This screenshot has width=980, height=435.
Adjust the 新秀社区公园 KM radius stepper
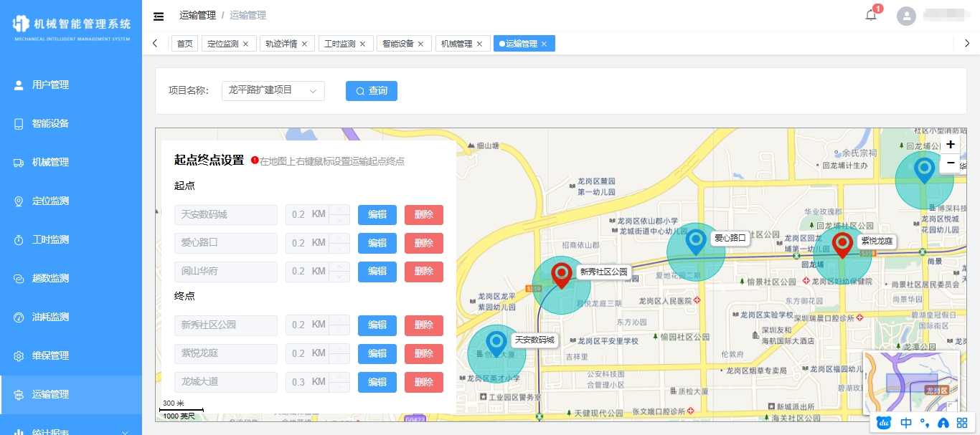[318, 325]
